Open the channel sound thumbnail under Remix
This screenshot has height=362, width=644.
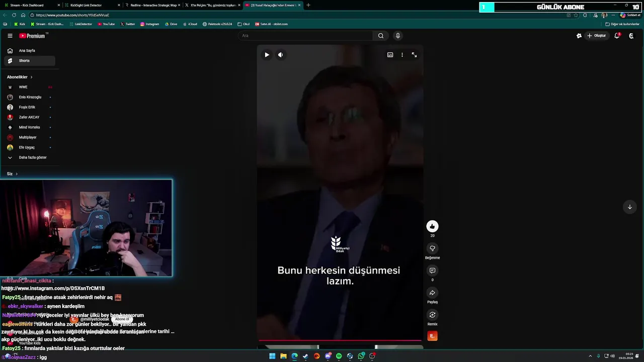pos(432,336)
